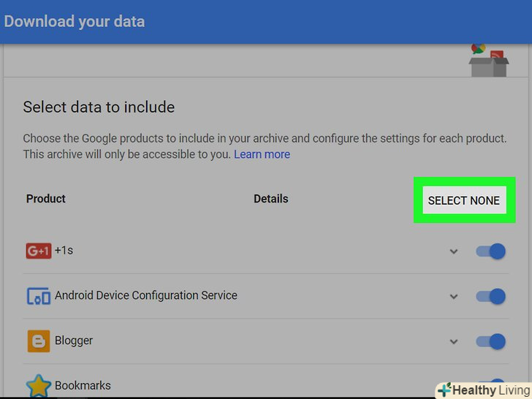Viewport: 532px width, 399px height.
Task: Click the Healthy Living watermark logo
Action: [483, 389]
